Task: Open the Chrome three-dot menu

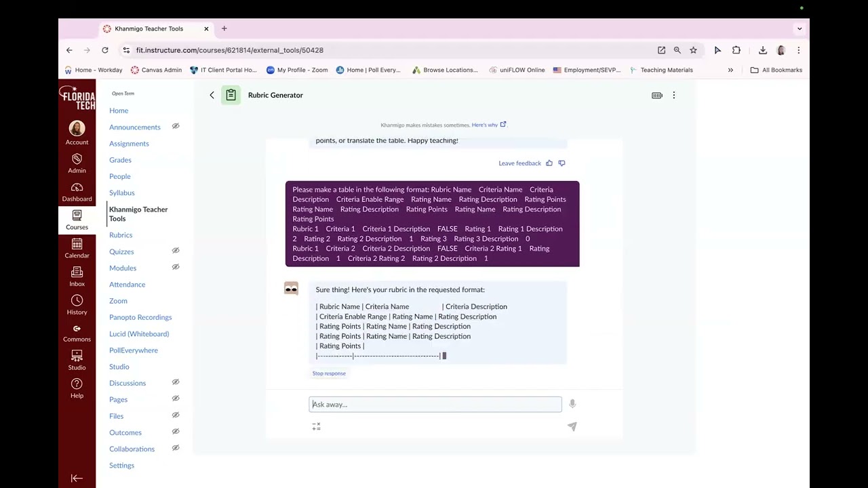Action: tap(799, 50)
